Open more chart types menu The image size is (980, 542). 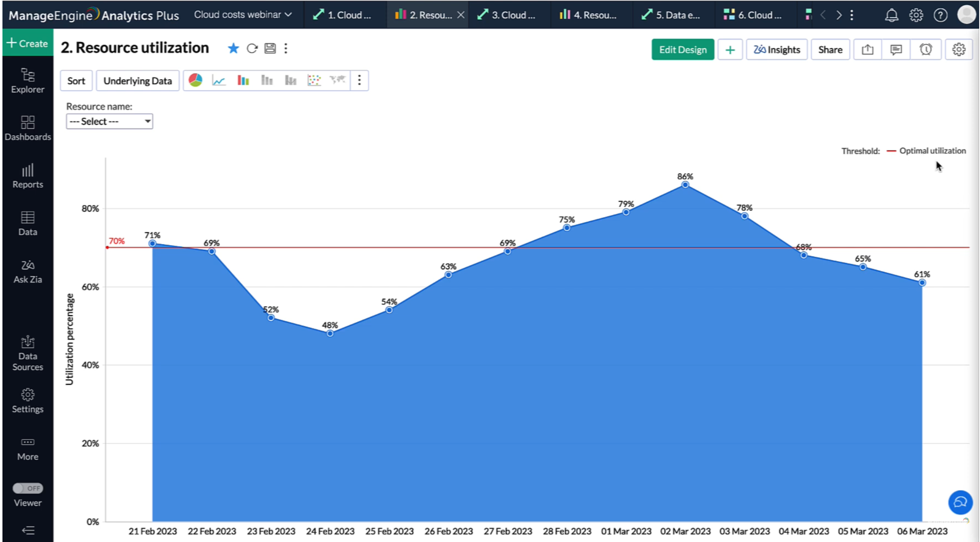click(359, 80)
